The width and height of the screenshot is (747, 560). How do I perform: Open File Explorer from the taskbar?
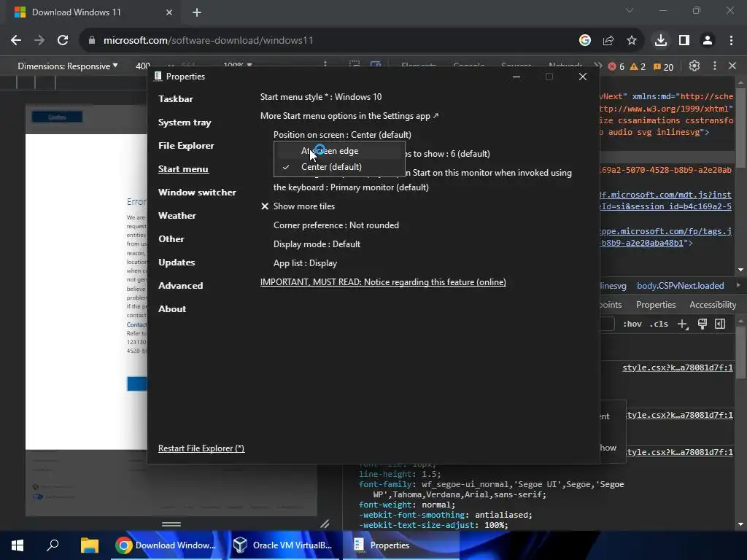click(89, 545)
